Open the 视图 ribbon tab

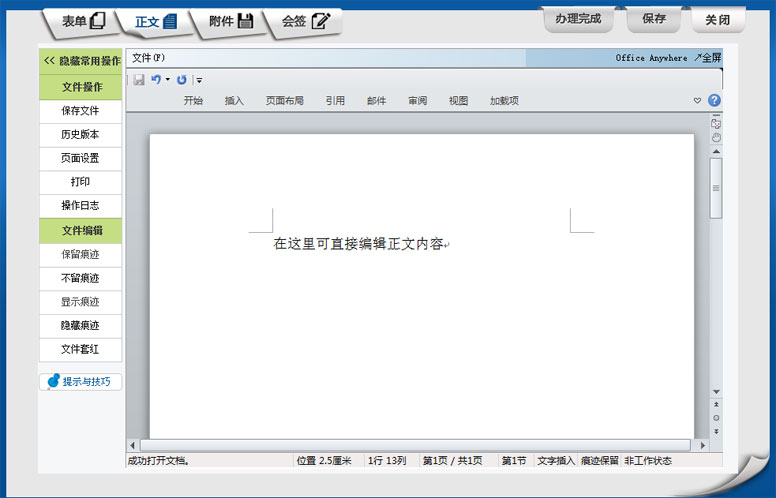[458, 100]
